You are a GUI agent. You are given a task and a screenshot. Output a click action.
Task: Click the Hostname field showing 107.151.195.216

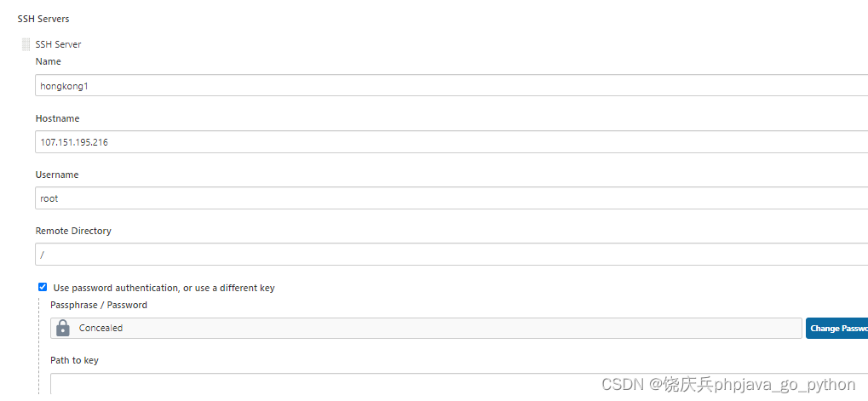pyautogui.click(x=451, y=142)
